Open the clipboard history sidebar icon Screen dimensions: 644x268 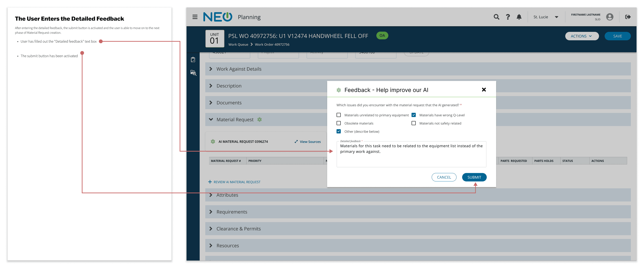(193, 60)
